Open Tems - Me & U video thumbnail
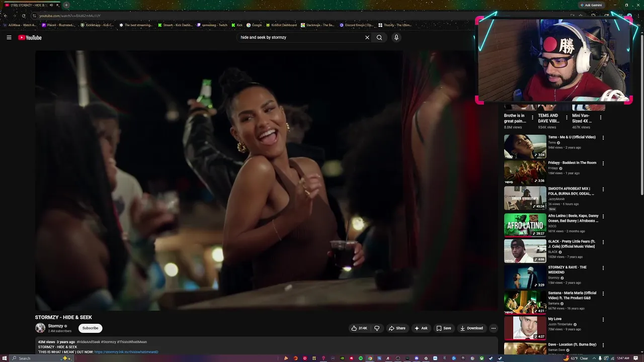Image resolution: width=644 pixels, height=362 pixels. click(x=525, y=146)
